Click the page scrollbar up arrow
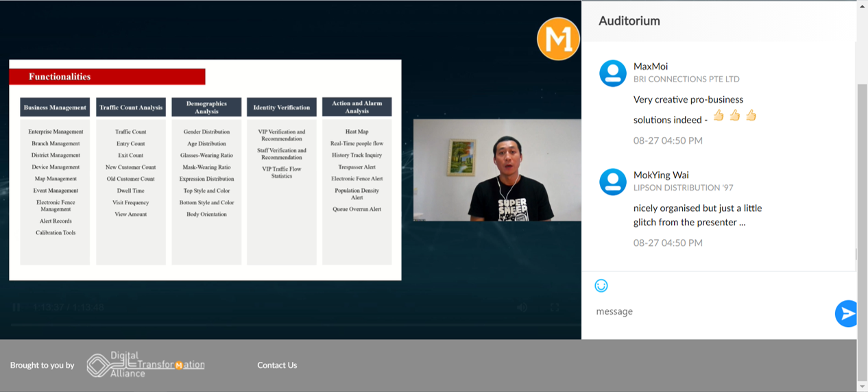The image size is (868, 392). (x=863, y=5)
